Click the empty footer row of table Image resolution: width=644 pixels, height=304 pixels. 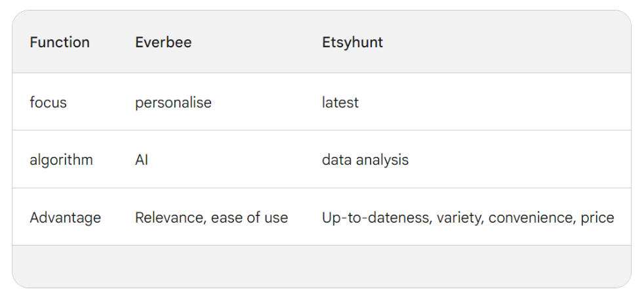coord(321,266)
